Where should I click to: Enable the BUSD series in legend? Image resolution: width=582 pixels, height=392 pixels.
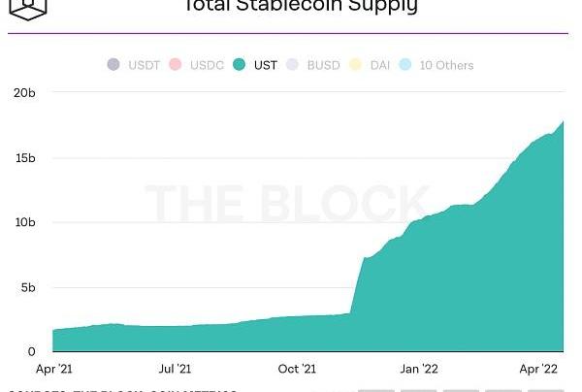pos(318,65)
